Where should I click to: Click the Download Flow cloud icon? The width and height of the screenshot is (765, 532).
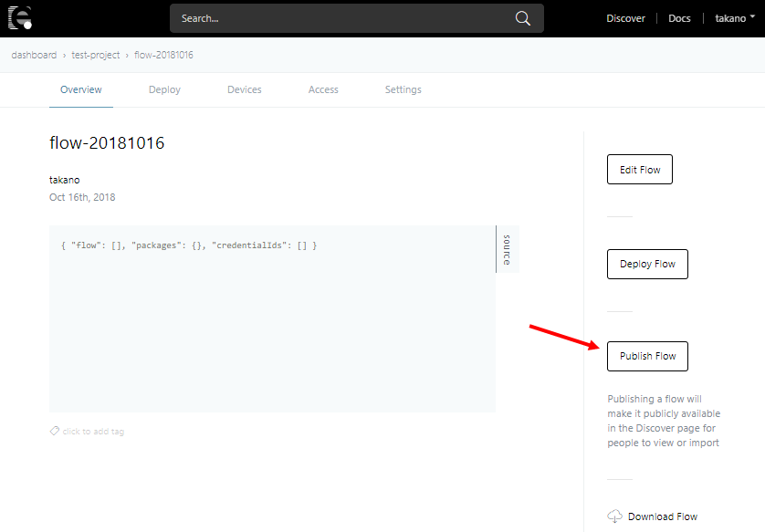(615, 516)
